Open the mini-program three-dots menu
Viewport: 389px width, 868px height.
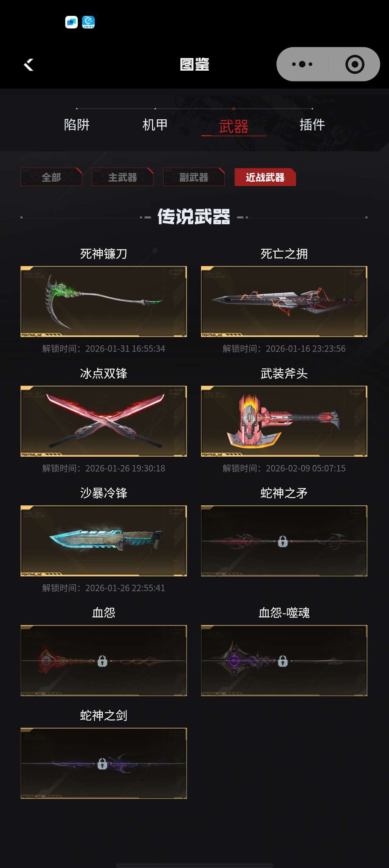pos(302,64)
